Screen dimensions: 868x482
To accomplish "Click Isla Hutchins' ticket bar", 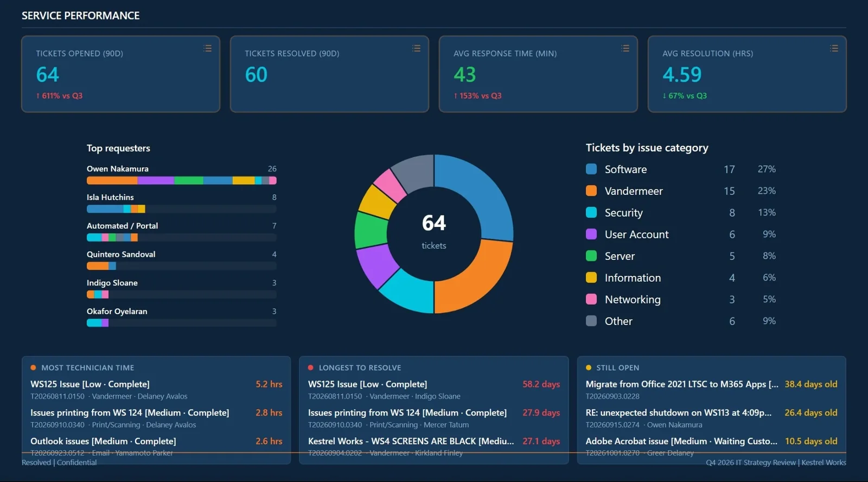I will click(x=182, y=209).
